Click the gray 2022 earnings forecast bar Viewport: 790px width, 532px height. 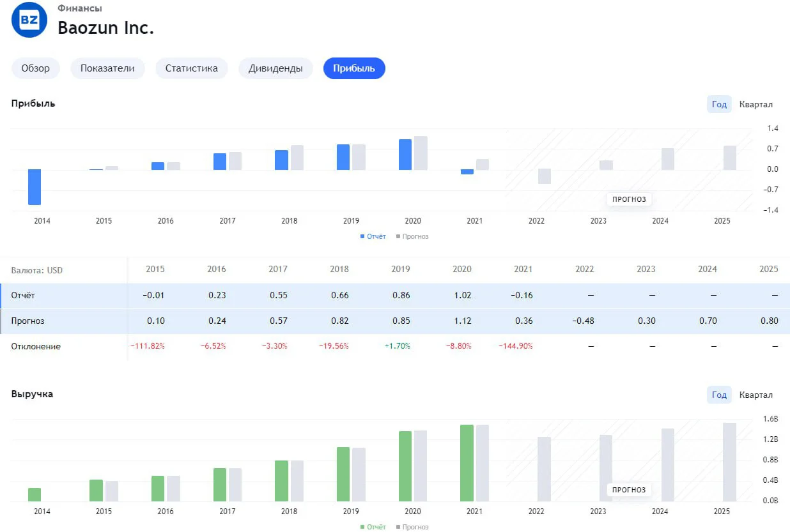(x=545, y=176)
